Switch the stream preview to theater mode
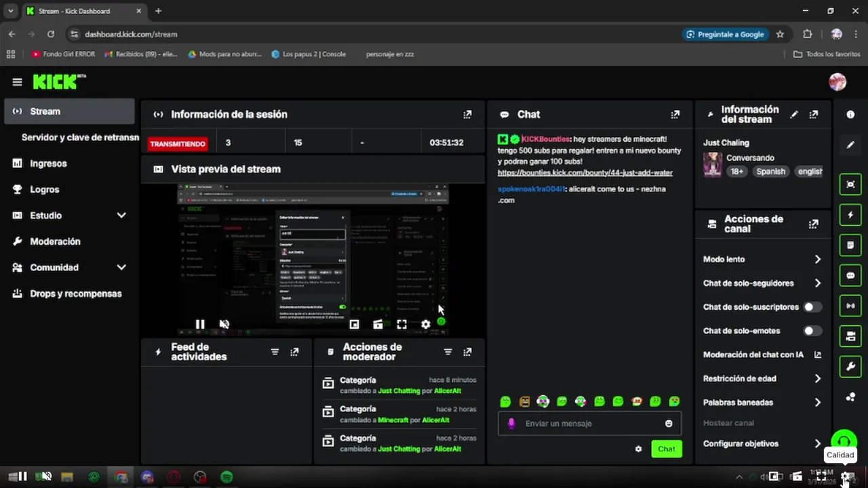This screenshot has height=488, width=868. (378, 325)
